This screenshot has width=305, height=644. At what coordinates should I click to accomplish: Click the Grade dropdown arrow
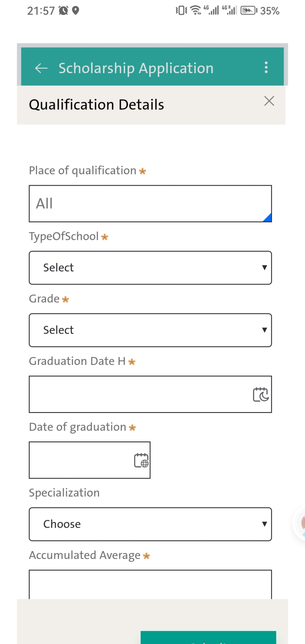pos(264,330)
